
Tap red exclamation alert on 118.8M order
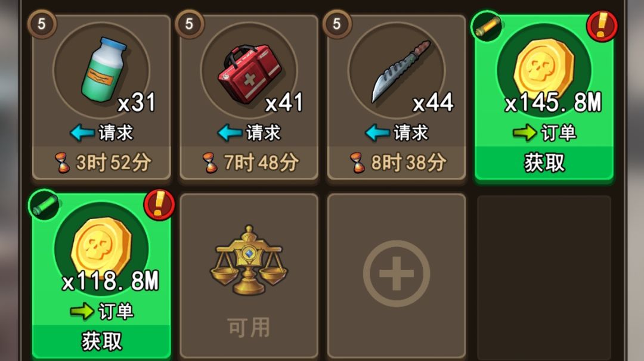pos(159,205)
